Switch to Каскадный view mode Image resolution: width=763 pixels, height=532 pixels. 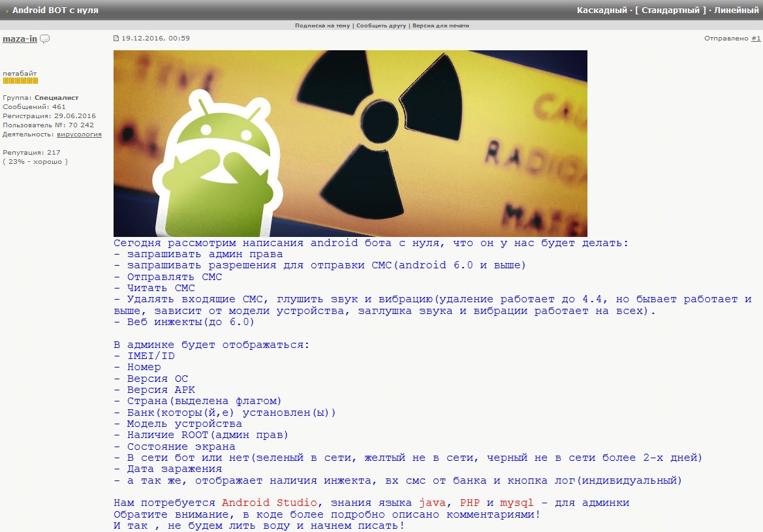pyautogui.click(x=602, y=10)
